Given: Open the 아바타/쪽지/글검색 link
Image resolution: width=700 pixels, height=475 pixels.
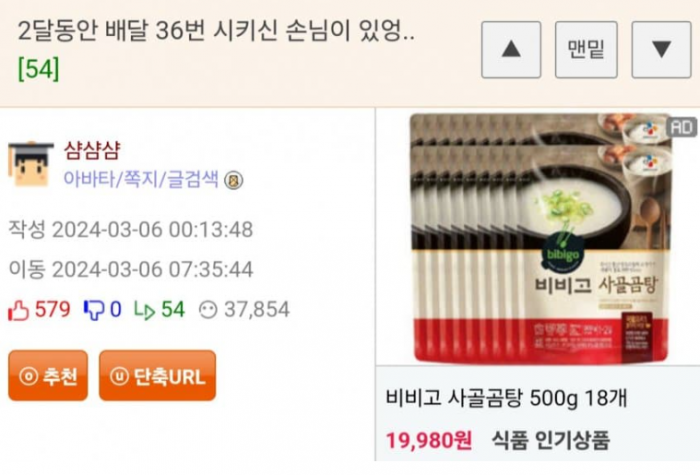Looking at the screenshot, I should (141, 179).
